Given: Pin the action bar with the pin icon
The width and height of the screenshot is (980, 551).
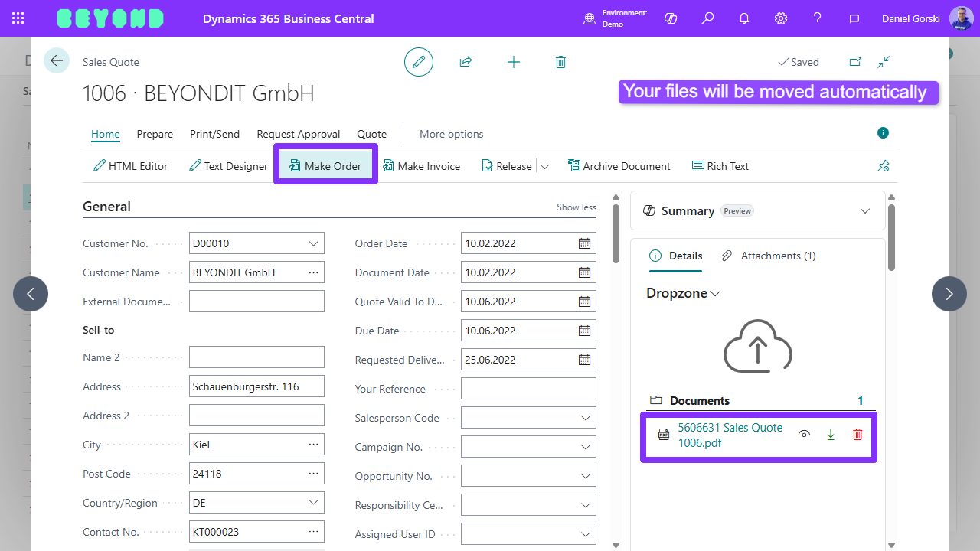Looking at the screenshot, I should tap(883, 165).
